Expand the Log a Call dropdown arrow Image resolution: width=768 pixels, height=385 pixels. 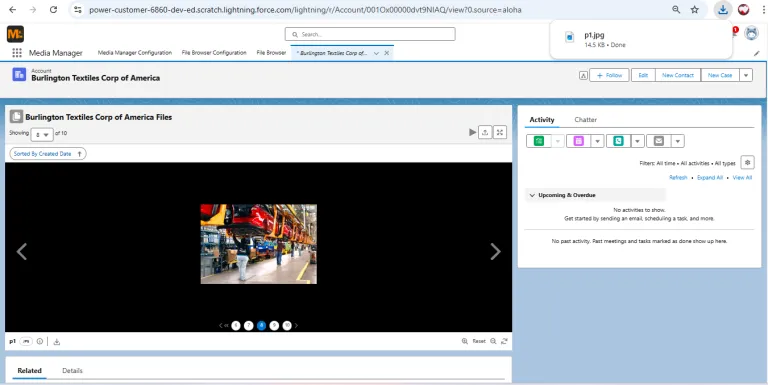638,141
